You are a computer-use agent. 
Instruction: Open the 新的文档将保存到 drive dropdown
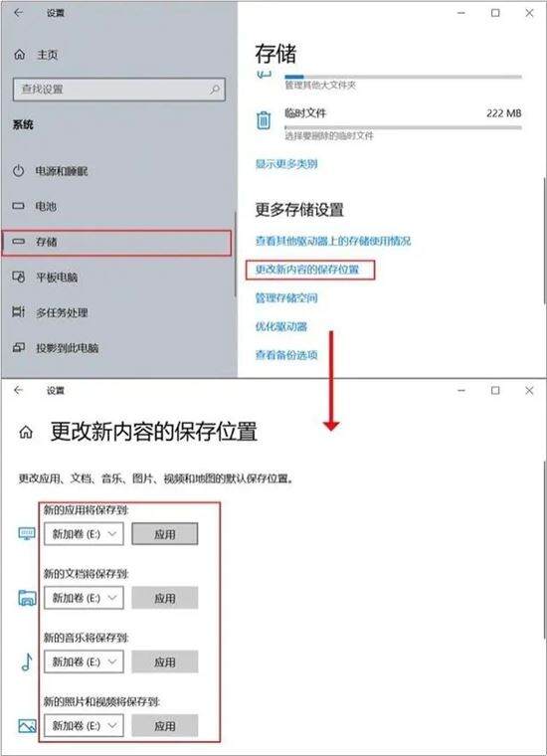[x=84, y=598]
